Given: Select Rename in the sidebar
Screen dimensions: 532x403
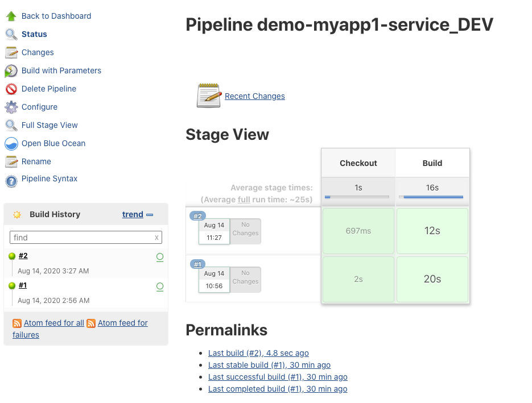Looking at the screenshot, I should [36, 161].
